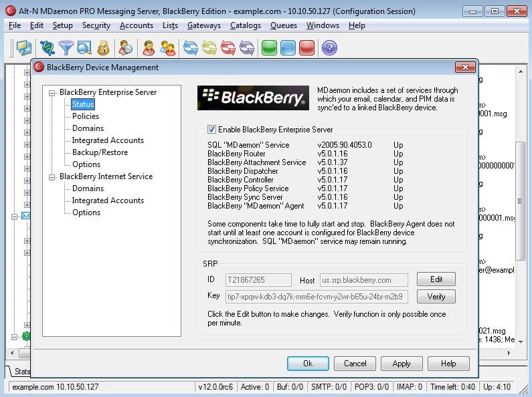The image size is (532, 397).
Task: Click the Ok button
Action: pos(308,364)
